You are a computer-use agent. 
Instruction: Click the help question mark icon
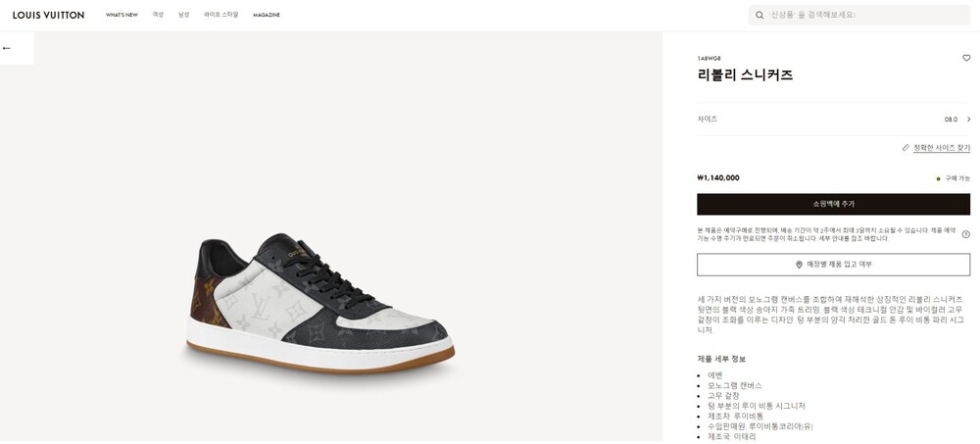point(965,234)
